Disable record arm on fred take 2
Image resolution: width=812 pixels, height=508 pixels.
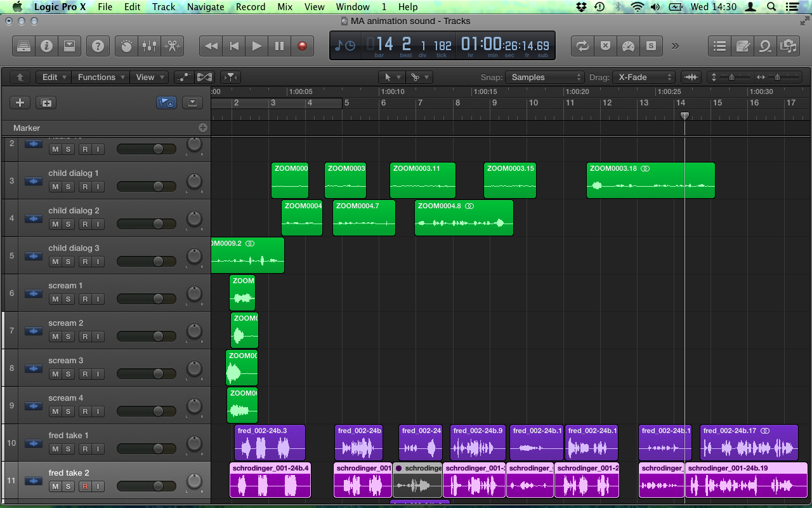point(84,486)
